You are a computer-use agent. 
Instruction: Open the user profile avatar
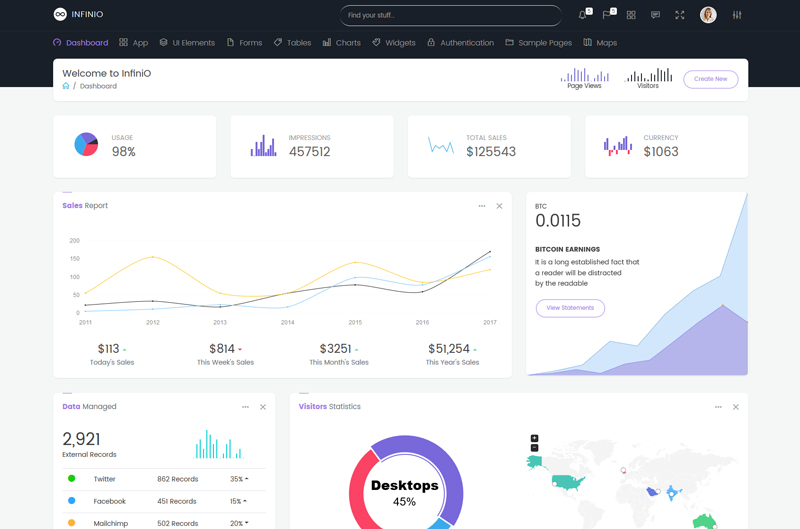click(x=708, y=15)
